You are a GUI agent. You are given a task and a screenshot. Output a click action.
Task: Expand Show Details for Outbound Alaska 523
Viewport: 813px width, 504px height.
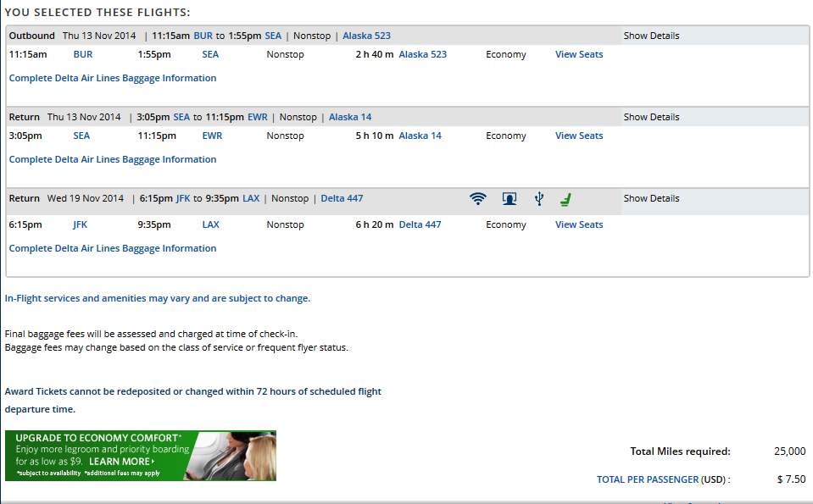tap(651, 36)
